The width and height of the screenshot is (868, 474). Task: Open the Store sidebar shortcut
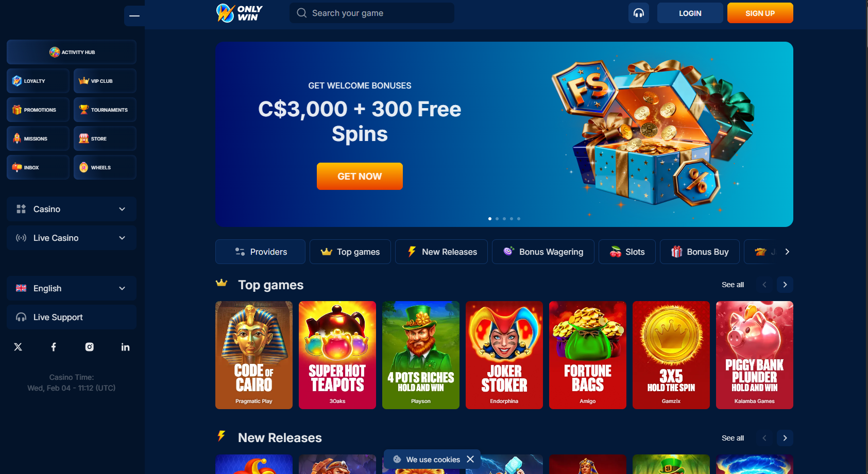105,138
